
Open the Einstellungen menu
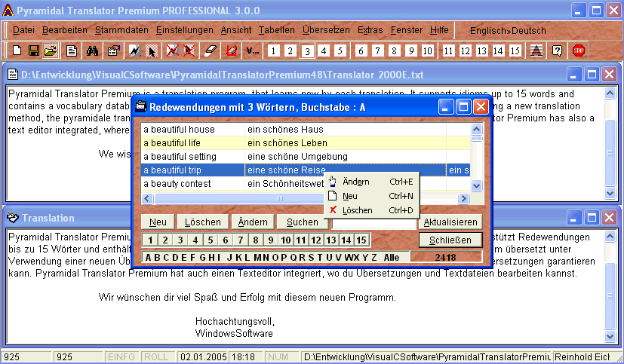click(x=184, y=30)
